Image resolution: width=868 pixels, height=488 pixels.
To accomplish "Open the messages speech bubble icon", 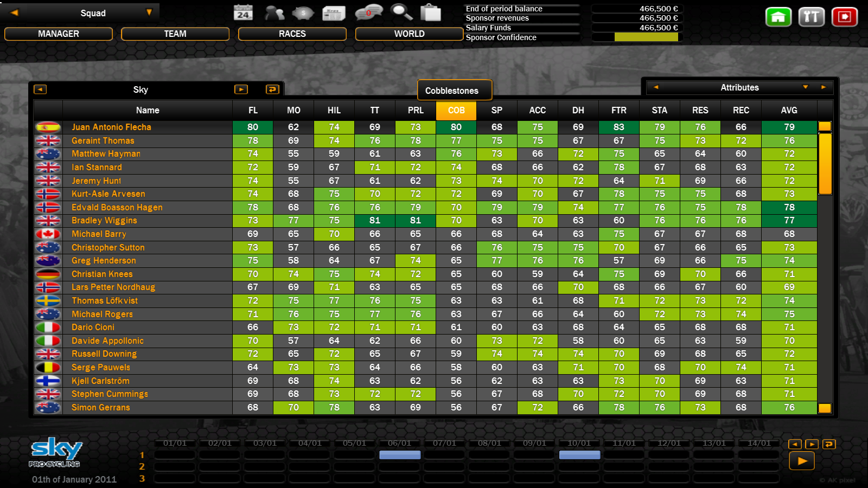I will point(368,12).
